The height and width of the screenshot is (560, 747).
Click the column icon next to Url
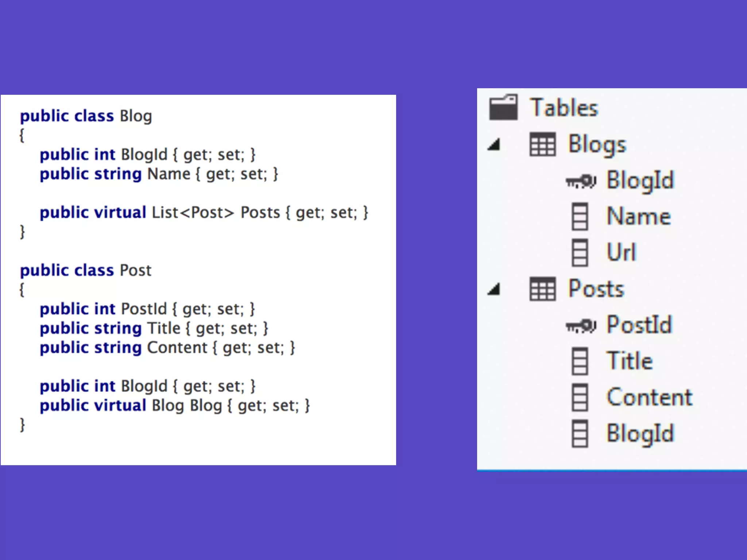[580, 252]
